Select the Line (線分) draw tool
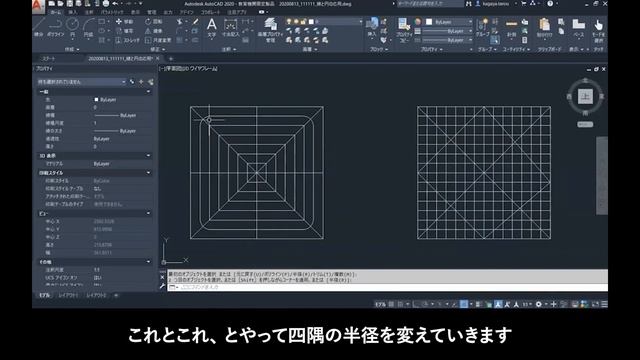640x360 pixels. (39, 27)
